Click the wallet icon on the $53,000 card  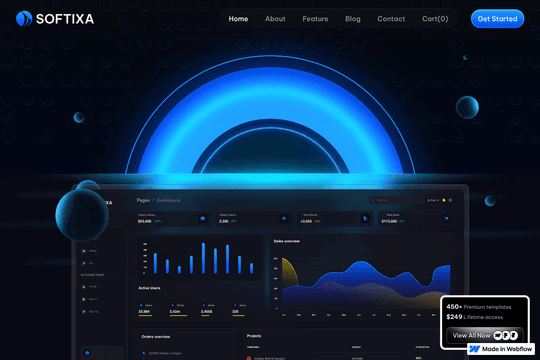[x=203, y=218]
